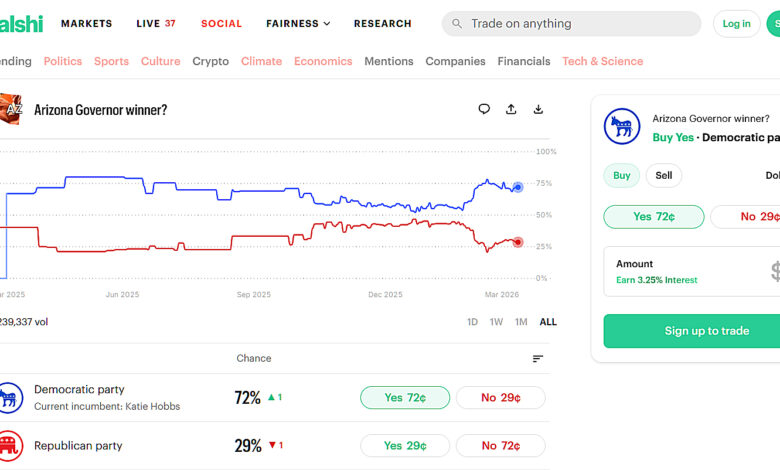Open the Research navigation item
The height and width of the screenshot is (470, 780).
tap(383, 23)
